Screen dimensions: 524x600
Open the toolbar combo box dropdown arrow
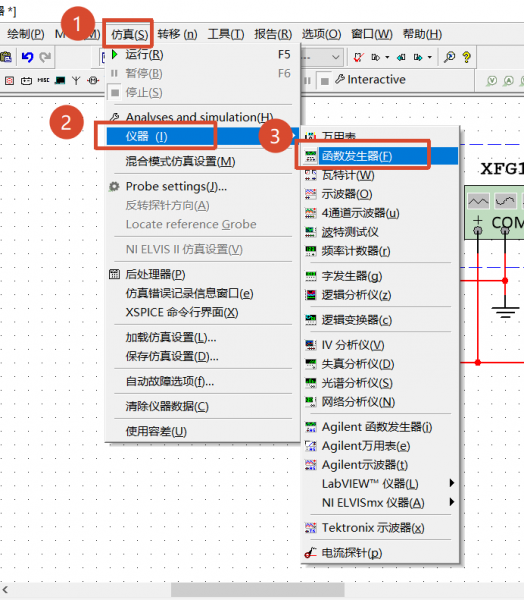(x=335, y=57)
